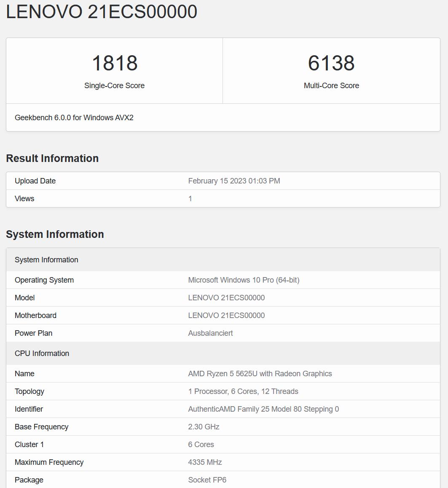
Task: Select the 4335 MHz maximum frequency value
Action: (205, 462)
